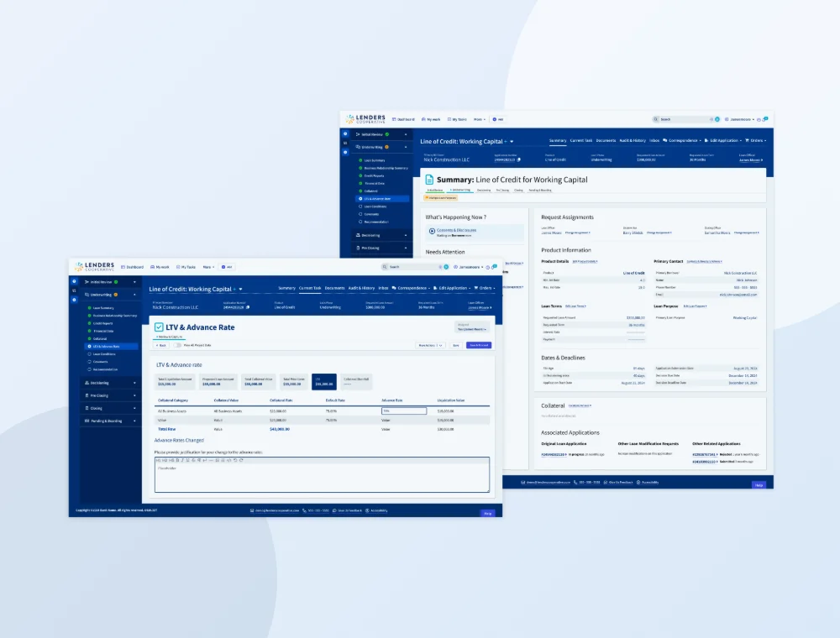840x638 pixels.
Task: Toggle View All Project Data switch
Action: pyautogui.click(x=177, y=345)
